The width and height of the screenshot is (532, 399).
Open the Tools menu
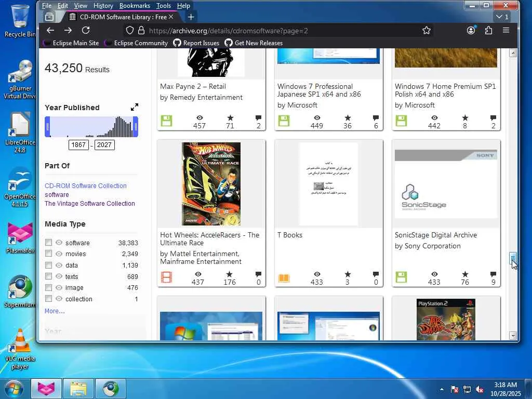point(164,6)
